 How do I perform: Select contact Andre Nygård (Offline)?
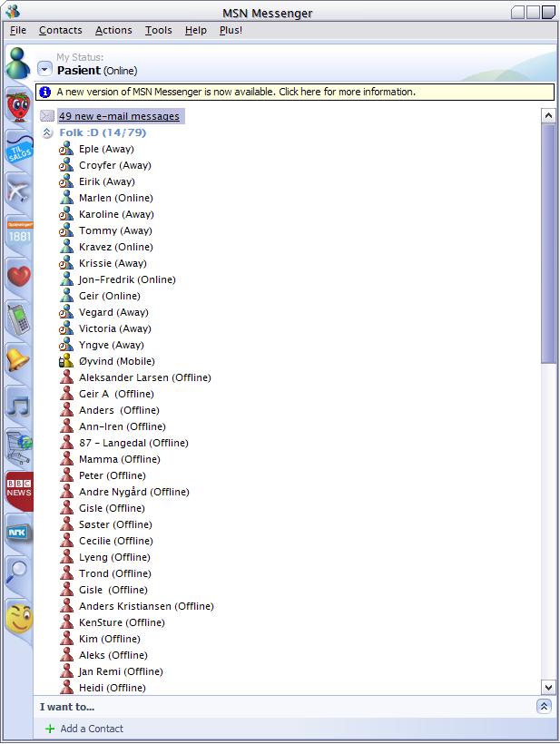coord(133,492)
